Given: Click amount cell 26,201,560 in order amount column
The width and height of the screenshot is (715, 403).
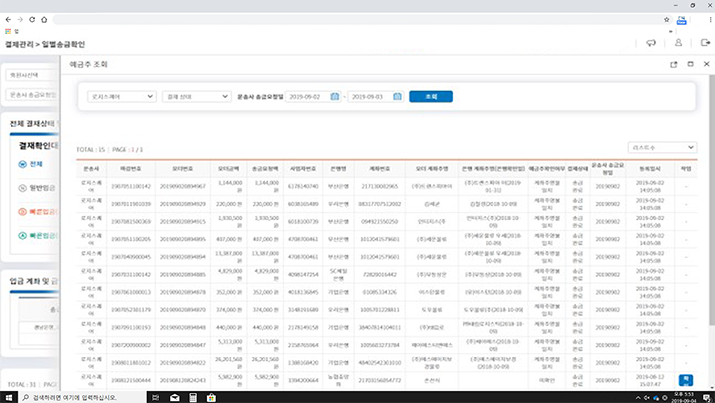Looking at the screenshot, I should point(228,363).
